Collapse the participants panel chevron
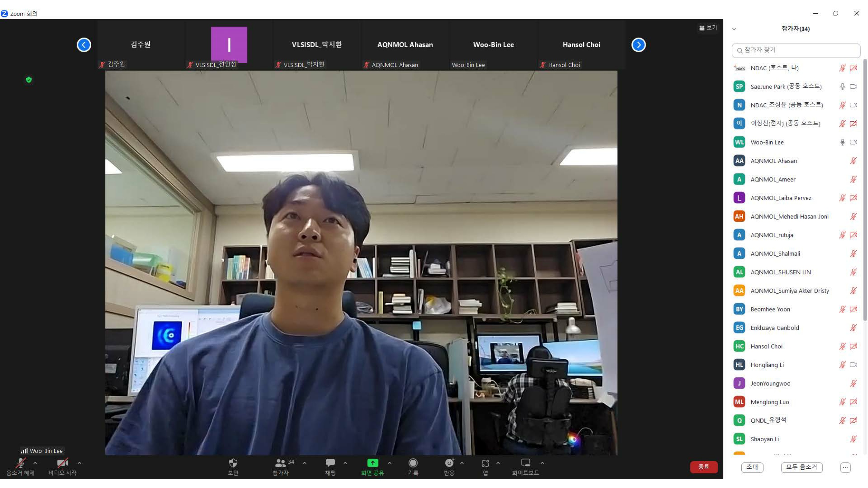868x488 pixels. pyautogui.click(x=734, y=29)
